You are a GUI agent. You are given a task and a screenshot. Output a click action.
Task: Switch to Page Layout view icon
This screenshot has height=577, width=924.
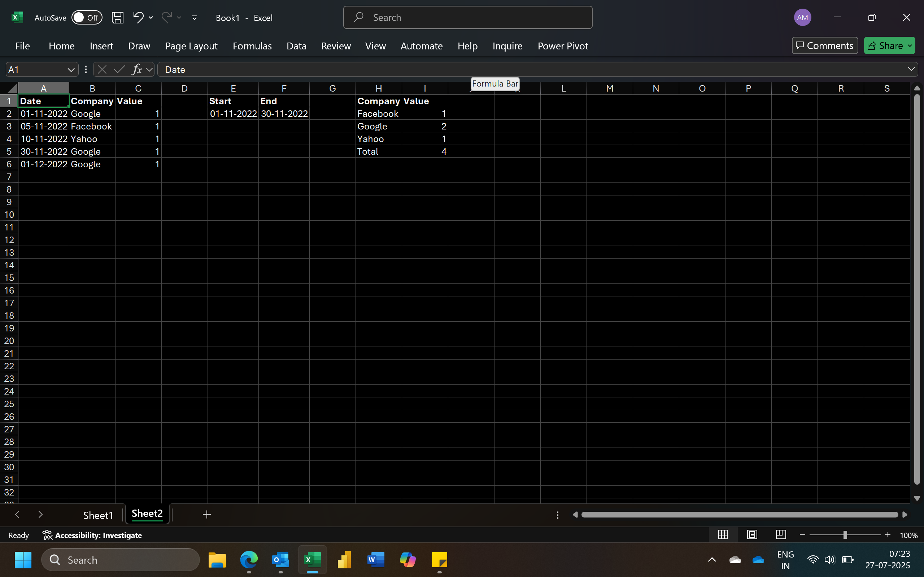752,535
